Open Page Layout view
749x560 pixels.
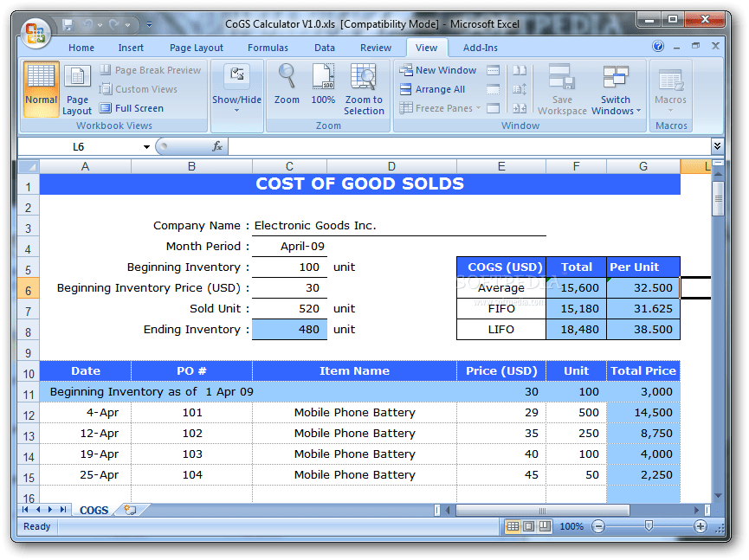(76, 88)
